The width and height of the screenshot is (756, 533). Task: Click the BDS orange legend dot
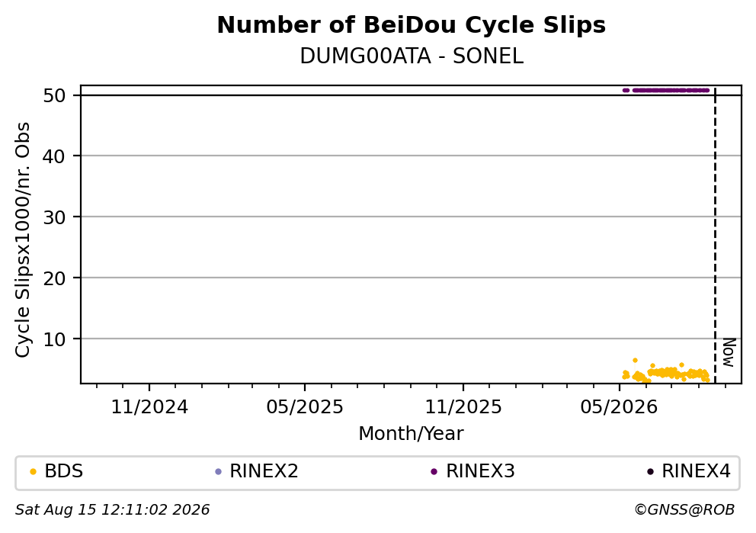click(34, 472)
